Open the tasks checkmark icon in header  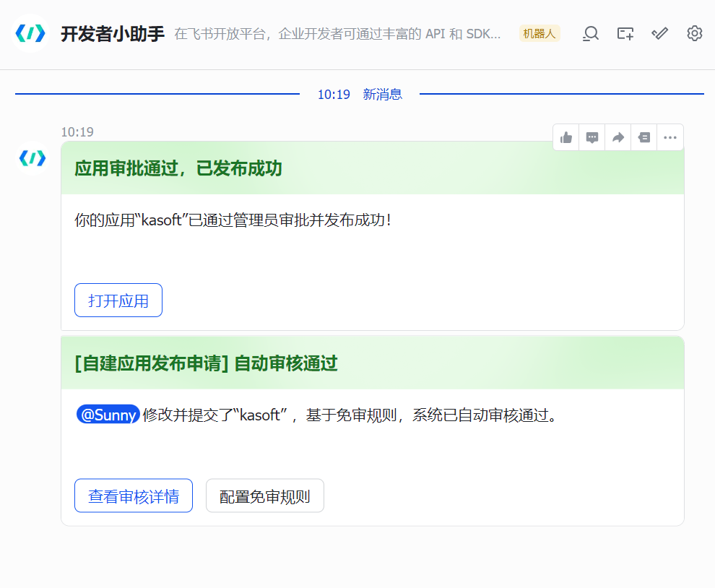pyautogui.click(x=659, y=33)
